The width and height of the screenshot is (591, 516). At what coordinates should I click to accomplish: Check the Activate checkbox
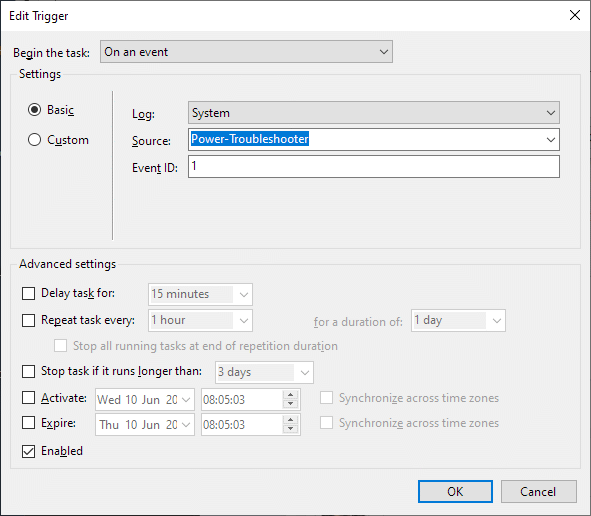[28, 398]
